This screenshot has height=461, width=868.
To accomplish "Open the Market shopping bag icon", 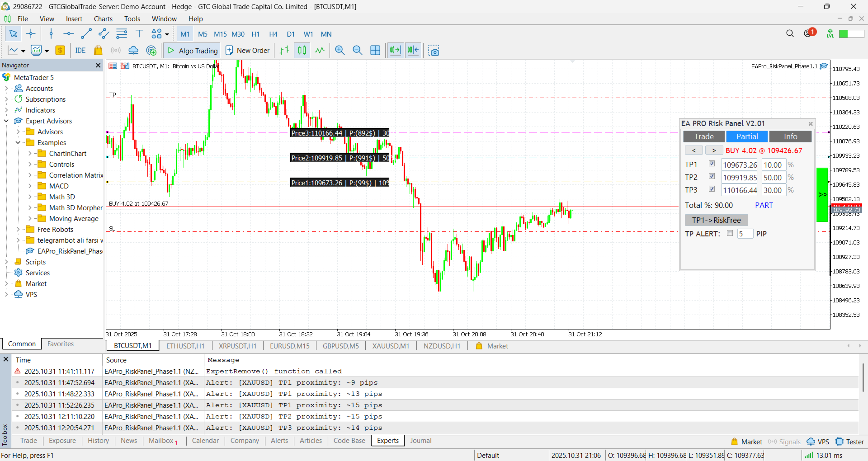I will 98,51.
